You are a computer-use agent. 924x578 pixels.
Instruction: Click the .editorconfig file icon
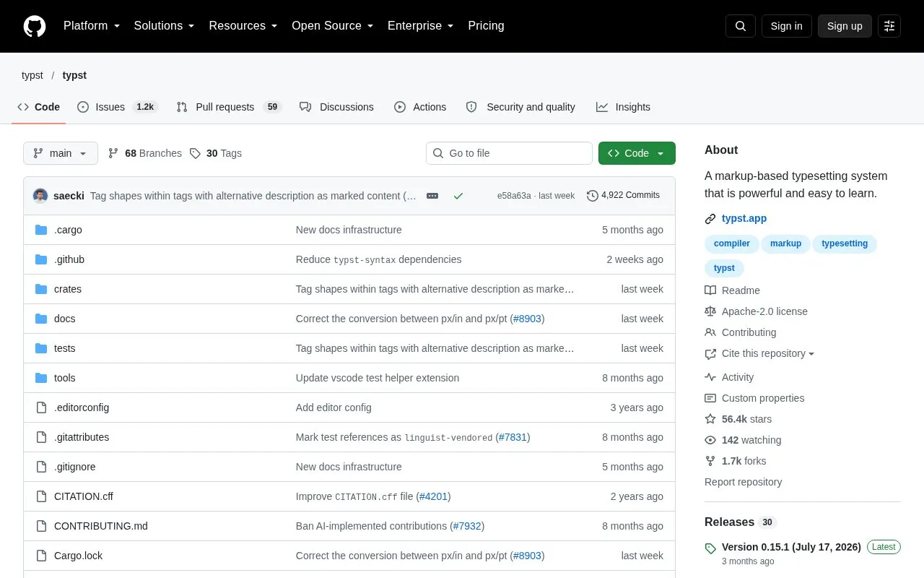(41, 407)
